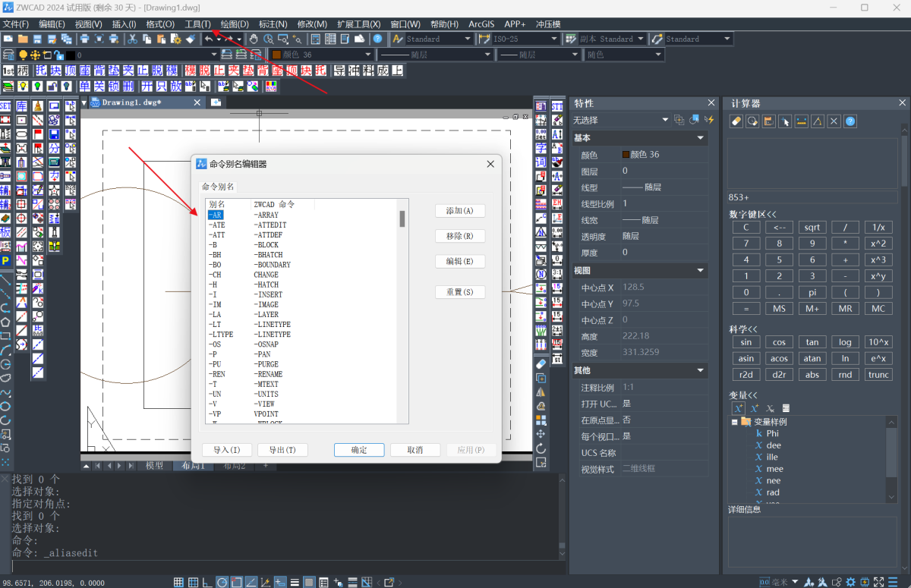Click the calculator intersection X icon
This screenshot has height=588, width=911.
click(x=834, y=121)
